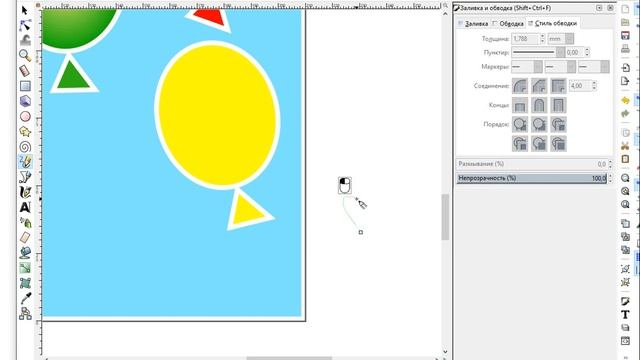The width and height of the screenshot is (640, 360).
Task: Adjust the Непрозрачность opacity slider
Action: 531,178
